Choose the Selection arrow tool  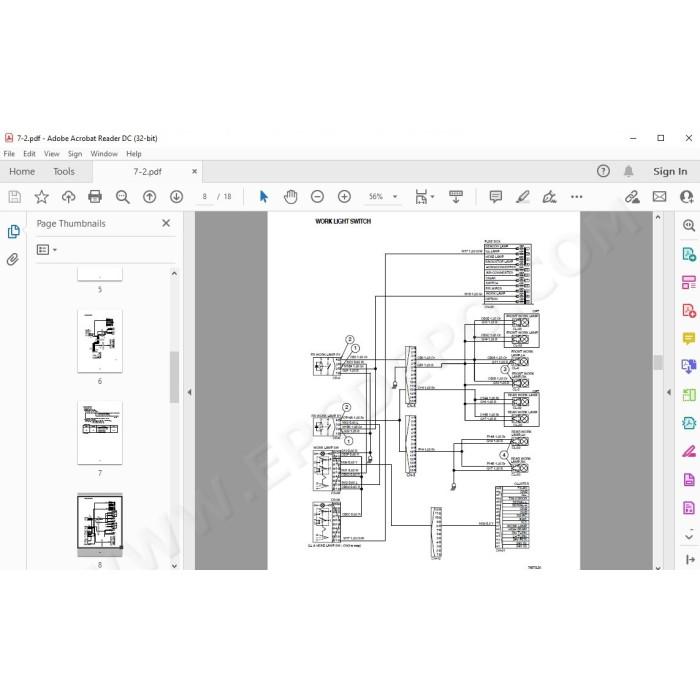(x=263, y=196)
